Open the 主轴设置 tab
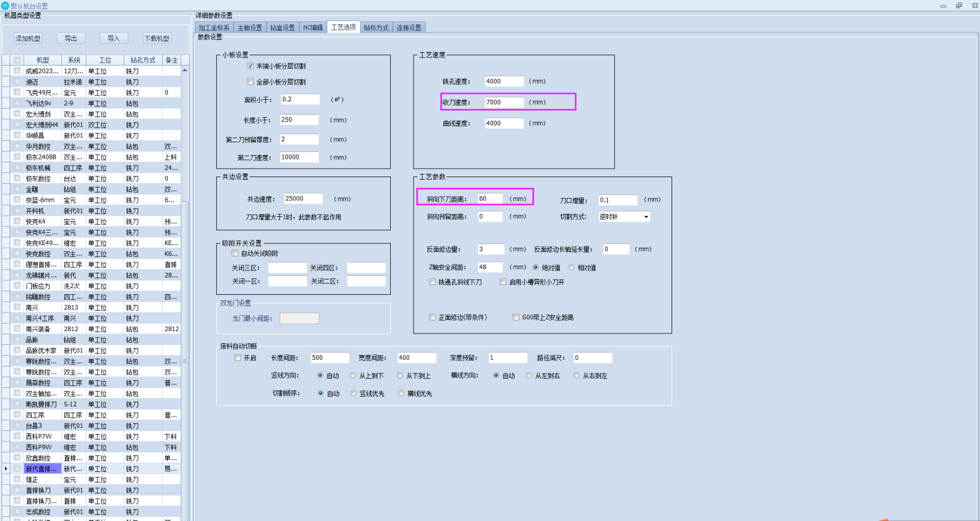This screenshot has width=980, height=521. tap(250, 28)
